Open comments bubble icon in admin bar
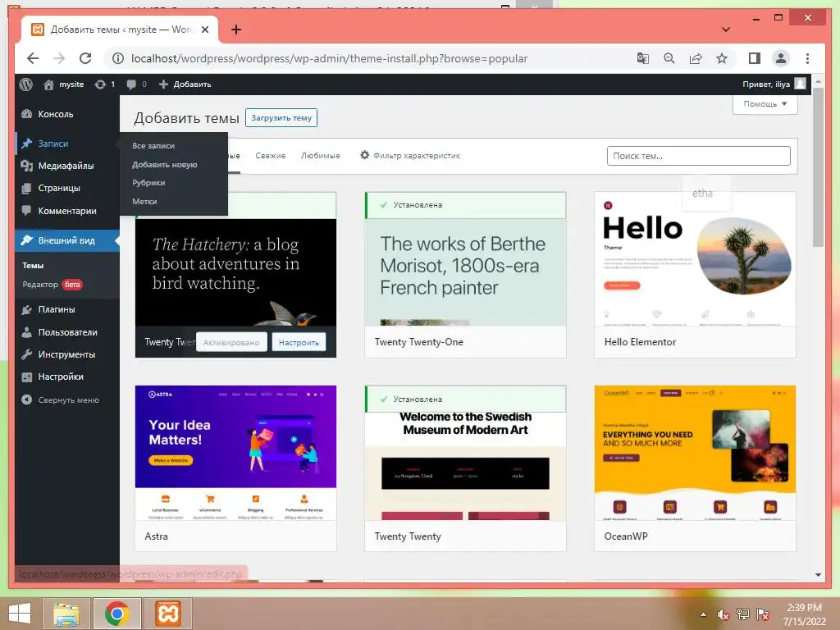This screenshot has height=630, width=840. (x=137, y=84)
